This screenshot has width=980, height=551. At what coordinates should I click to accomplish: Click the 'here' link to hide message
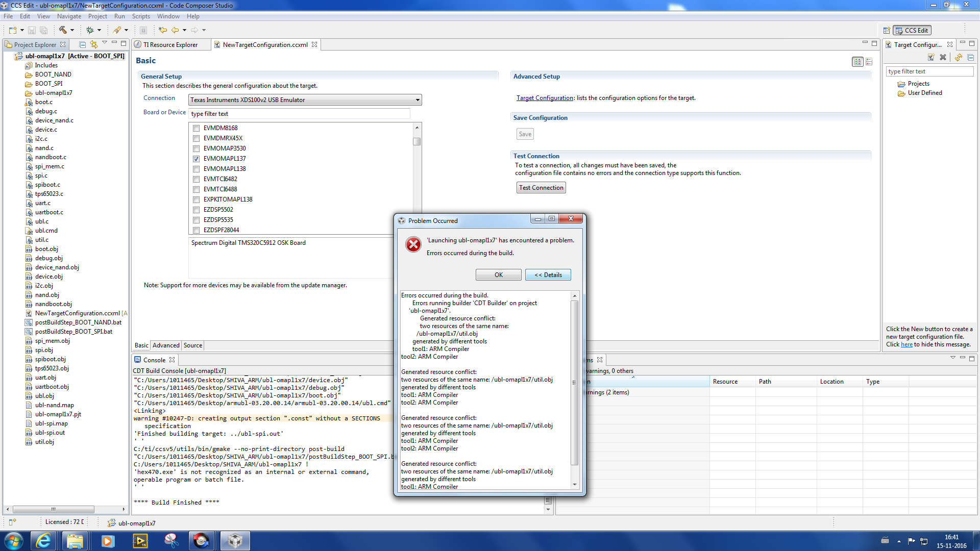[906, 344]
